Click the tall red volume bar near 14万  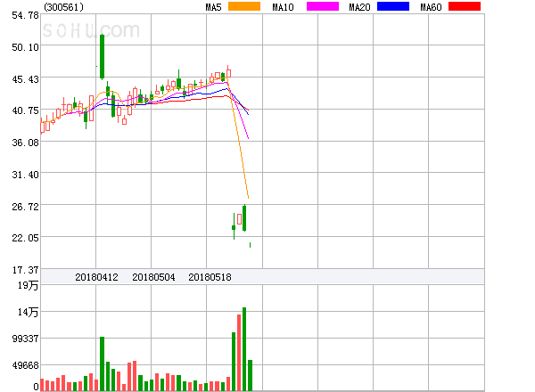[239, 353]
